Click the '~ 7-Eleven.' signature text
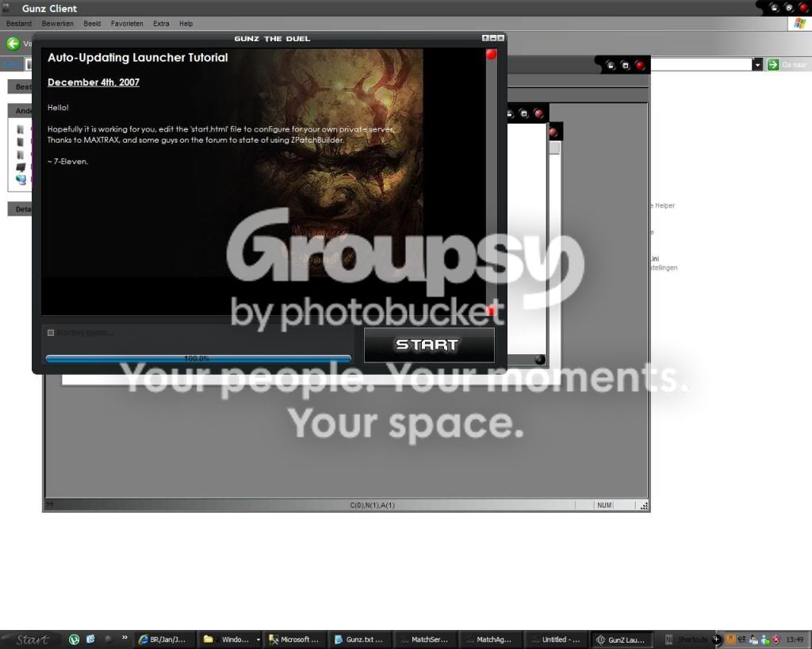 (x=68, y=162)
